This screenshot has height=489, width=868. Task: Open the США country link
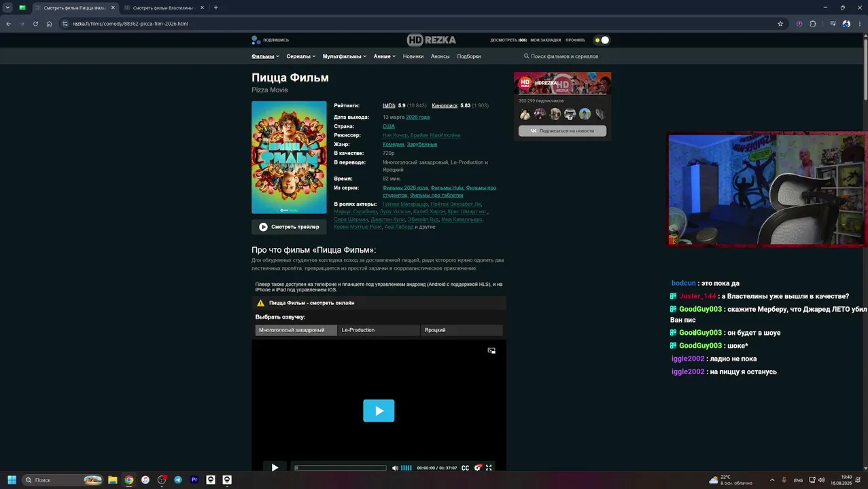(x=388, y=126)
